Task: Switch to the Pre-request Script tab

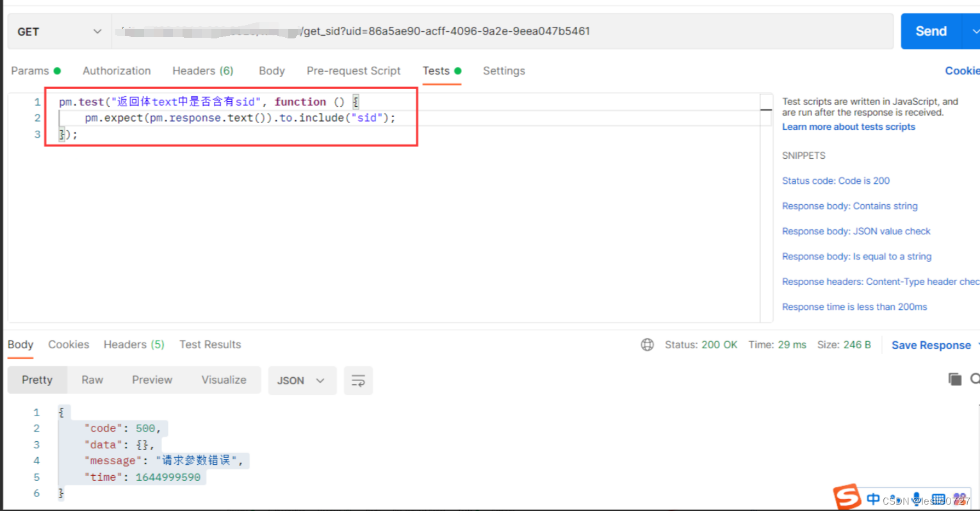Action: (x=354, y=70)
